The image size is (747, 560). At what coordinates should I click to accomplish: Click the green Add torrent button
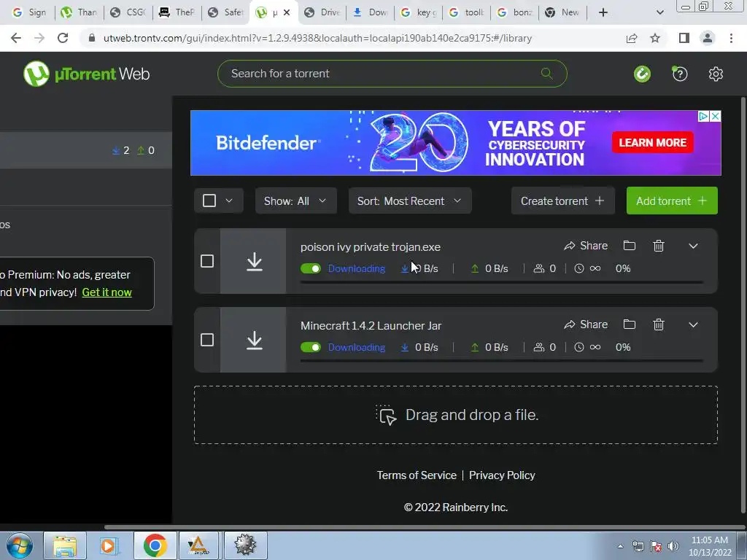[672, 201]
